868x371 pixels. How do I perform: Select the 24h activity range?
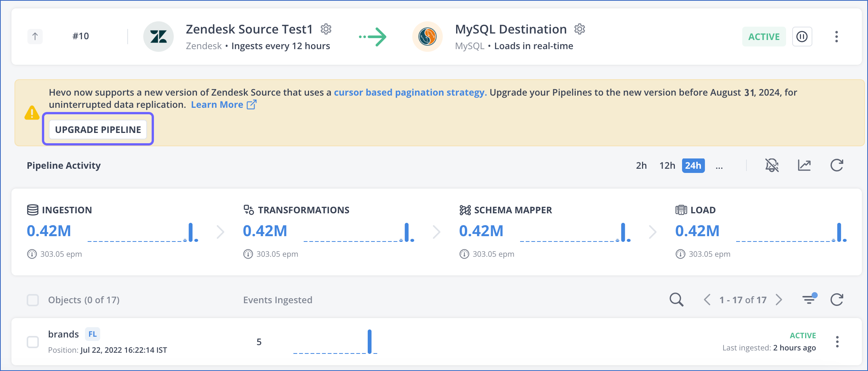pyautogui.click(x=693, y=166)
